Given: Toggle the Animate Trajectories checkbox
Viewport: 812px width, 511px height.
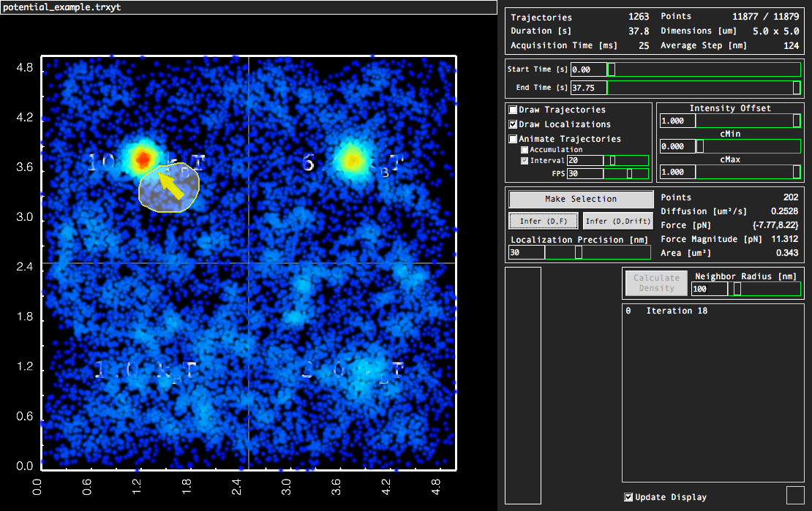Looking at the screenshot, I should pos(513,139).
